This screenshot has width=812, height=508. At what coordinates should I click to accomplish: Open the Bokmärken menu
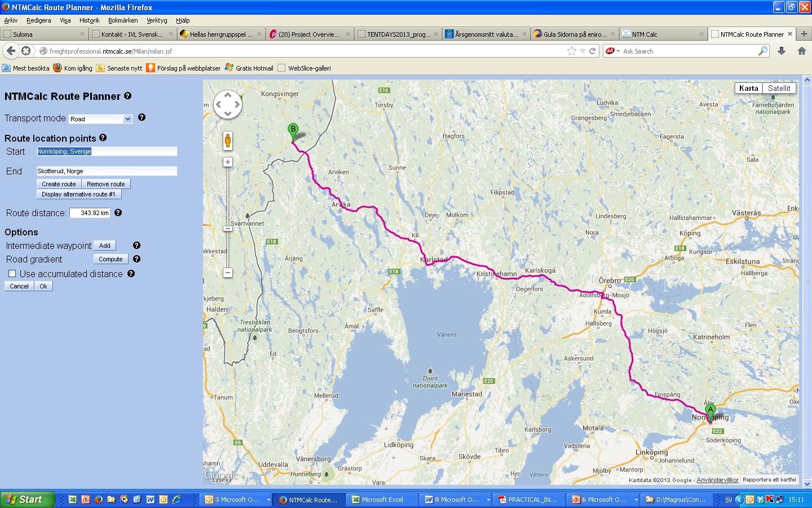123,20
